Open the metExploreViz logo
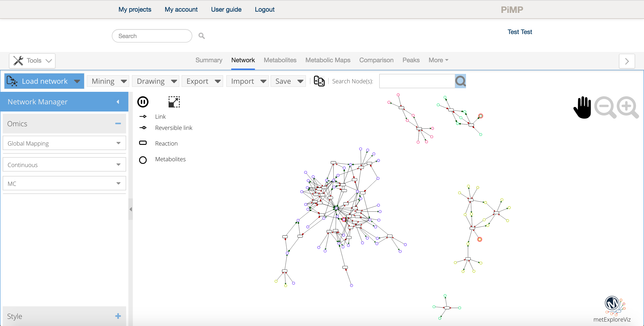 coord(614,309)
